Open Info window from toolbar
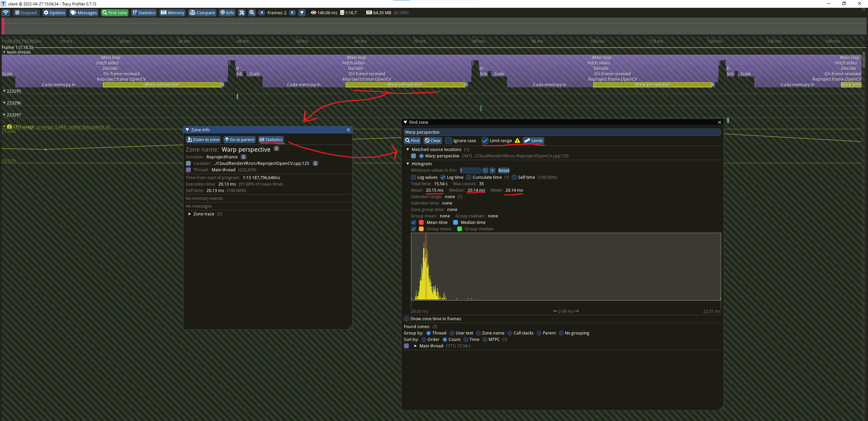This screenshot has width=868, height=421. 227,13
